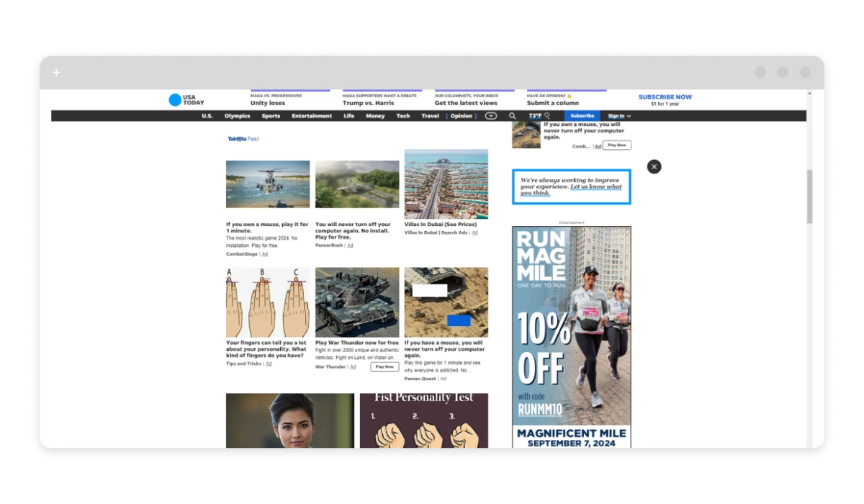Select the Opinion nav item
This screenshot has height=504, width=864.
pyautogui.click(x=462, y=116)
